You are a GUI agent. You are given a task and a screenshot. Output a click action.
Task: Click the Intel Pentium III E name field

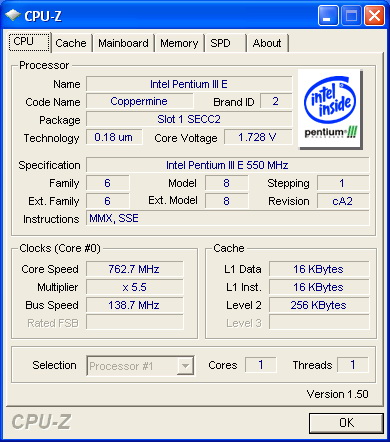(x=189, y=84)
